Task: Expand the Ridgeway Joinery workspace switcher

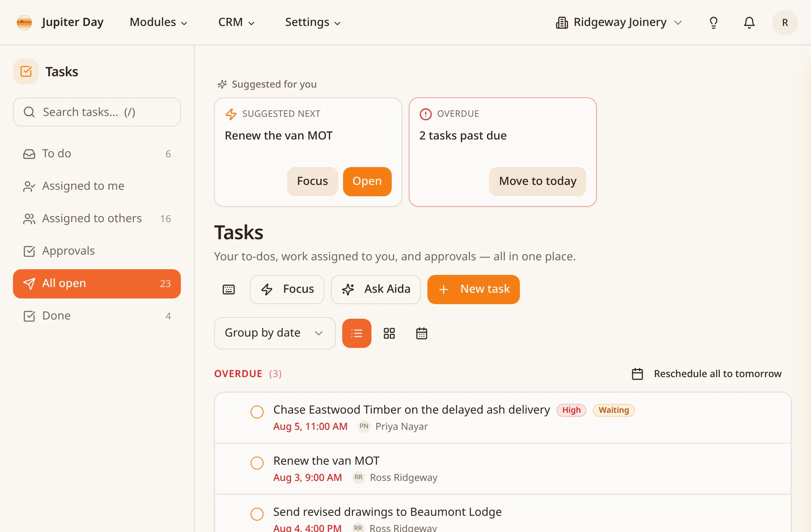Action: coord(619,22)
